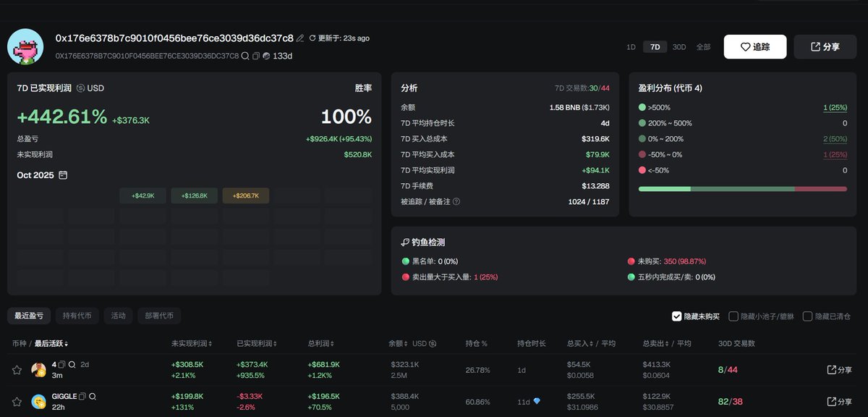Click the pencil icon to rename wallet
868x417 pixels.
pyautogui.click(x=300, y=38)
